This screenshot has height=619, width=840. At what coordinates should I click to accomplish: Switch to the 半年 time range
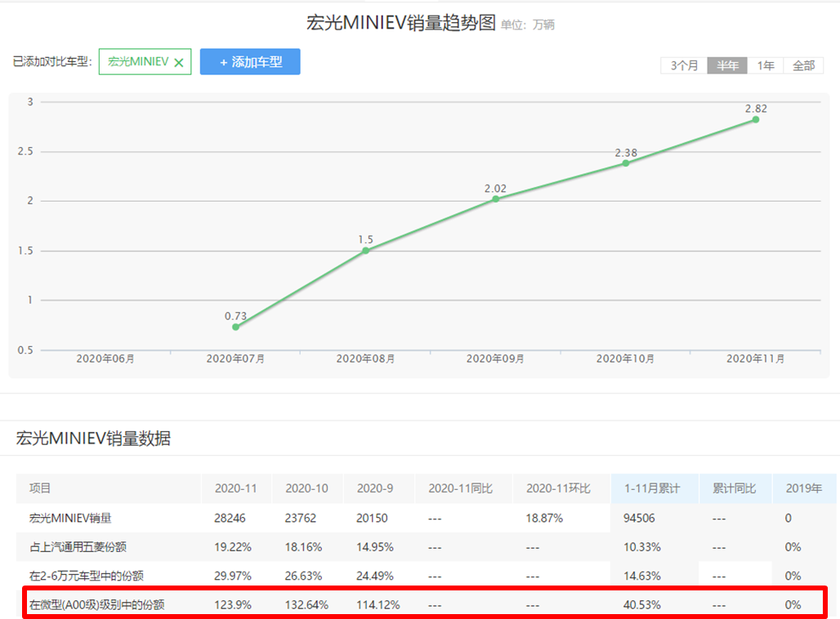tap(727, 65)
